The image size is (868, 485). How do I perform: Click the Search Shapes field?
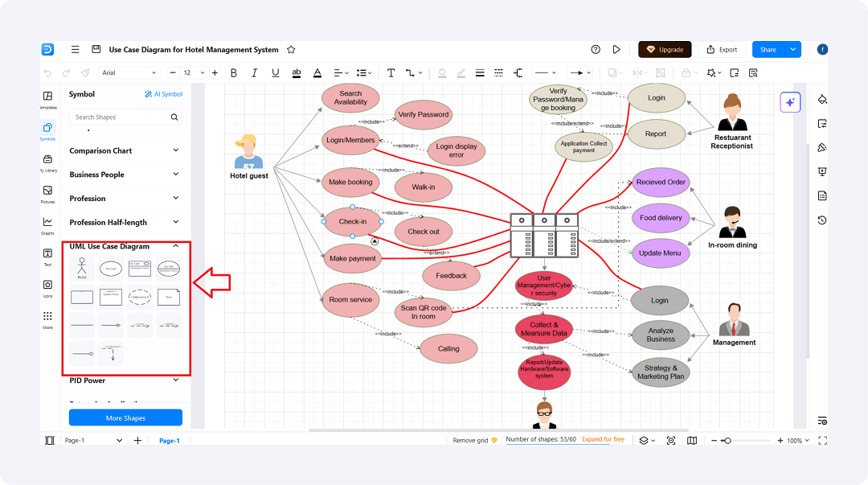[125, 117]
